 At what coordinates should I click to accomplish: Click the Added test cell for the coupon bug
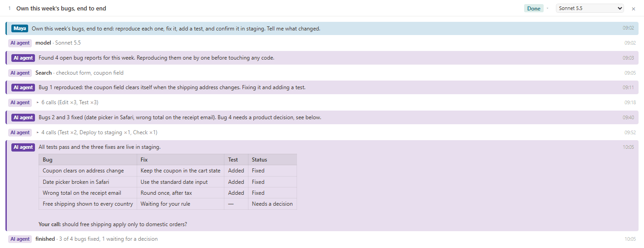236,171
